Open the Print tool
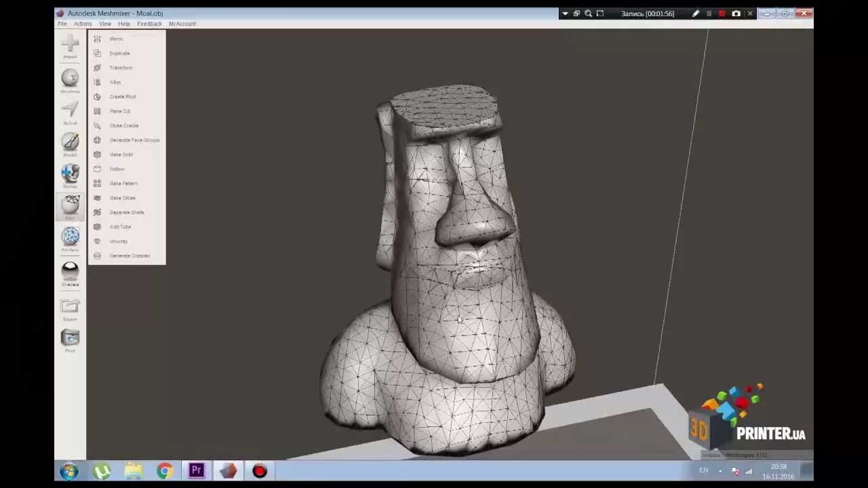The width and height of the screenshot is (868, 488). 70,340
